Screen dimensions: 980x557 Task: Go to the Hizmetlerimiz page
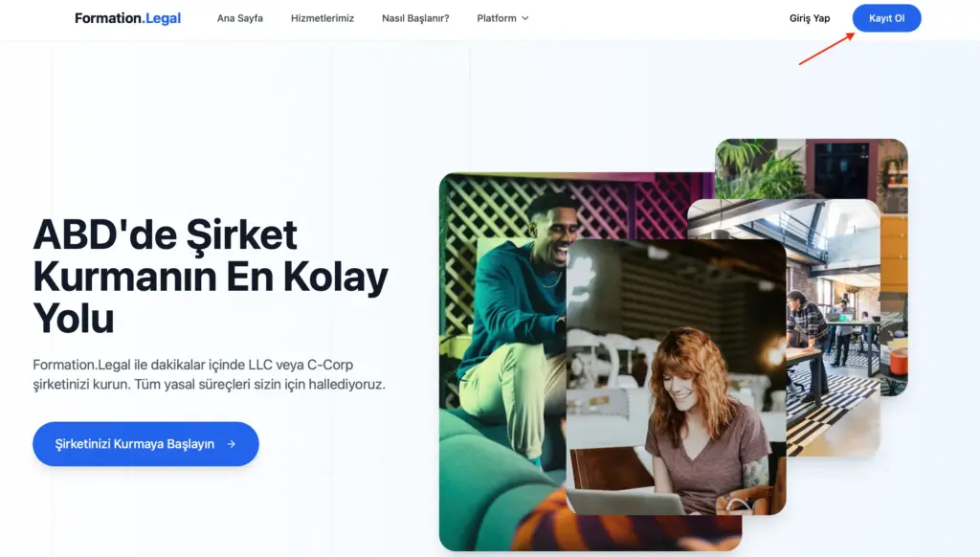click(323, 18)
